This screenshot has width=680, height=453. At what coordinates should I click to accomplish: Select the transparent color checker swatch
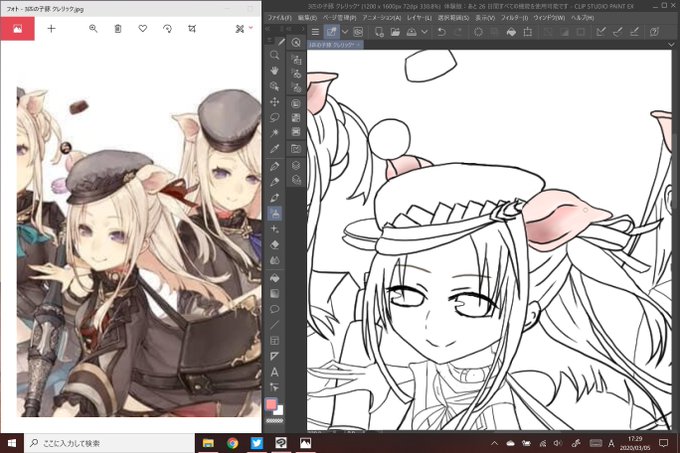coord(274,420)
